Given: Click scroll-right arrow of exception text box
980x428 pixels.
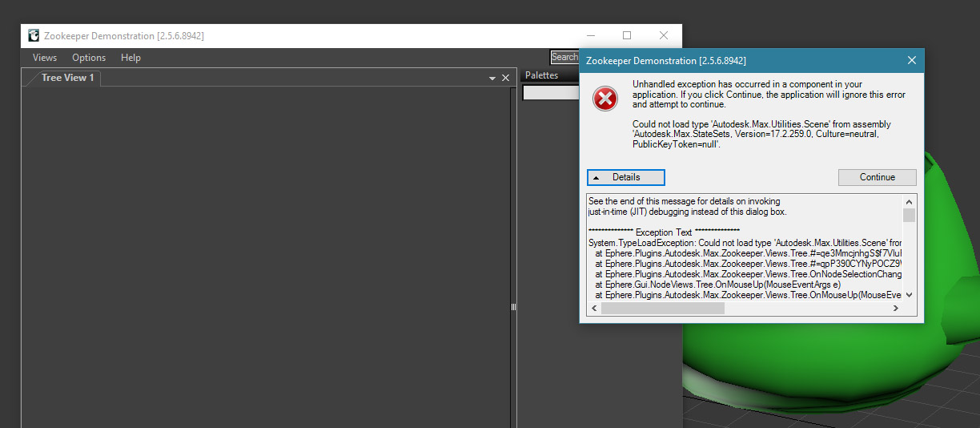Looking at the screenshot, I should 897,309.
